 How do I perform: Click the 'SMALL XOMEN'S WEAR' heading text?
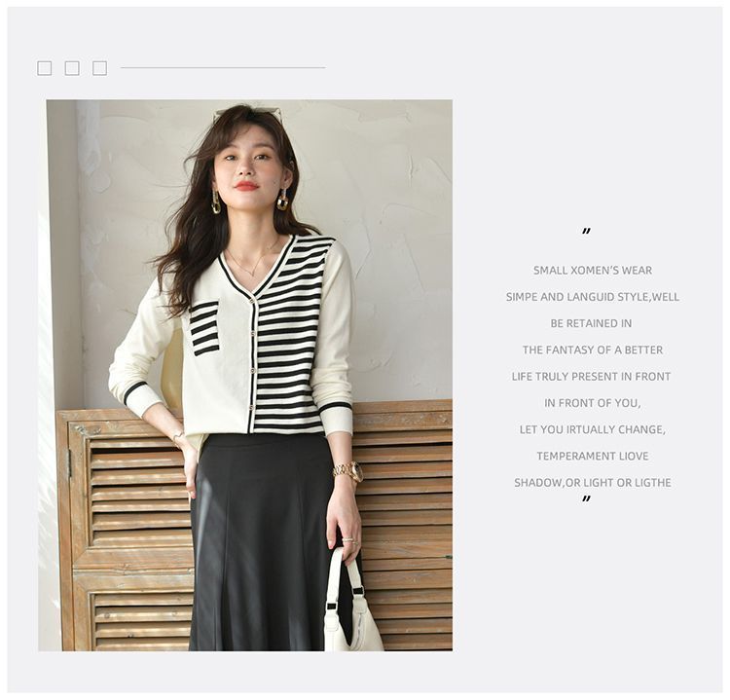tap(592, 270)
